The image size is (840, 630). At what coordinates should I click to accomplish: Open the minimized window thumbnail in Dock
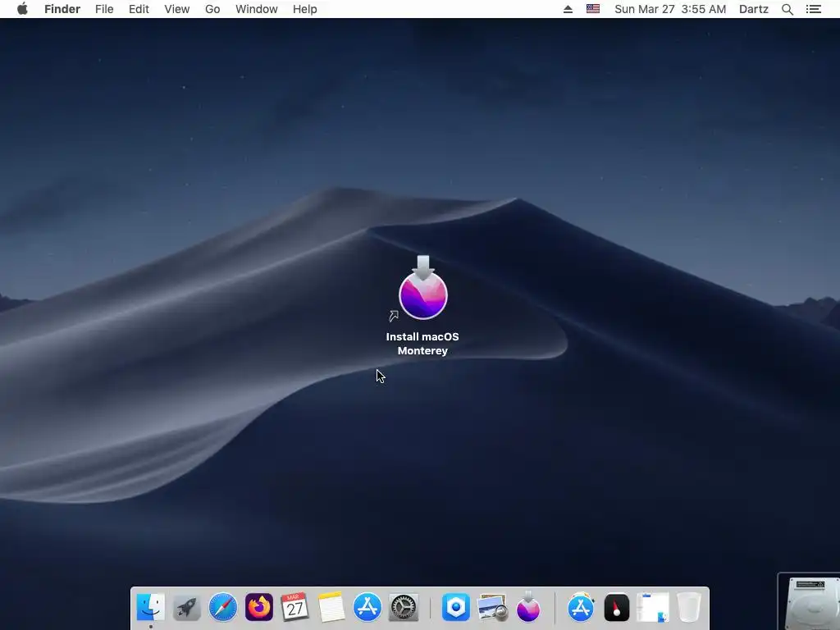[x=652, y=608]
